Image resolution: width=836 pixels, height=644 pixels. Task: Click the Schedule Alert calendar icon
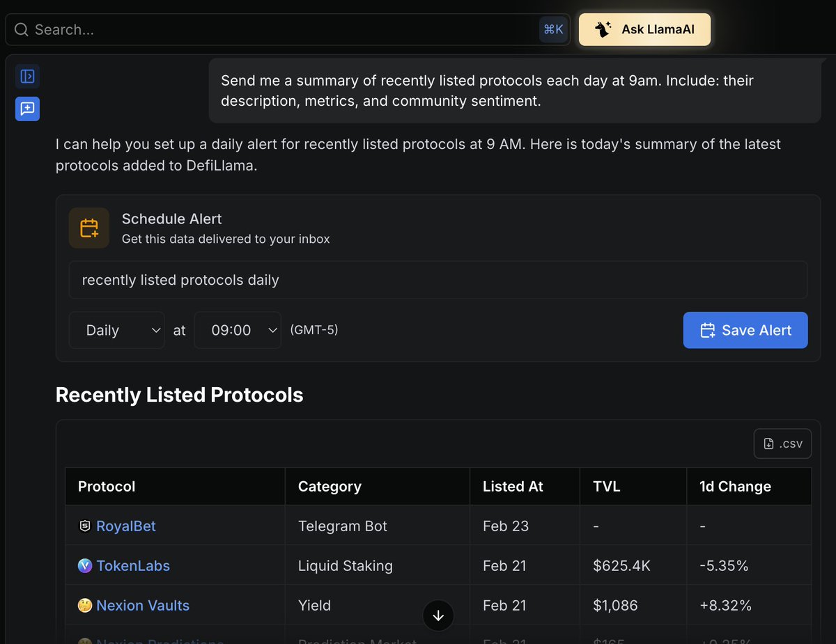[89, 228]
